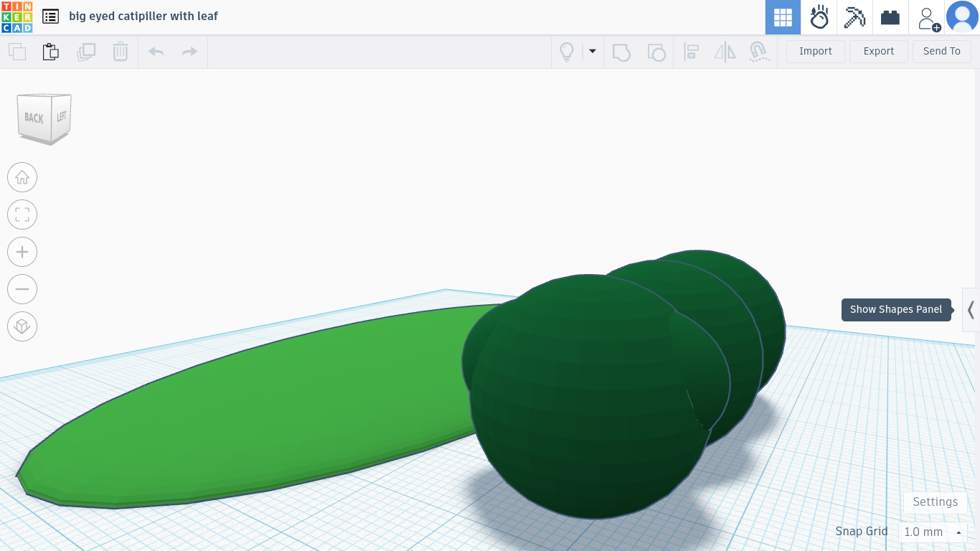Click the Redo arrow
Viewport: 980px width, 551px height.
pos(189,52)
